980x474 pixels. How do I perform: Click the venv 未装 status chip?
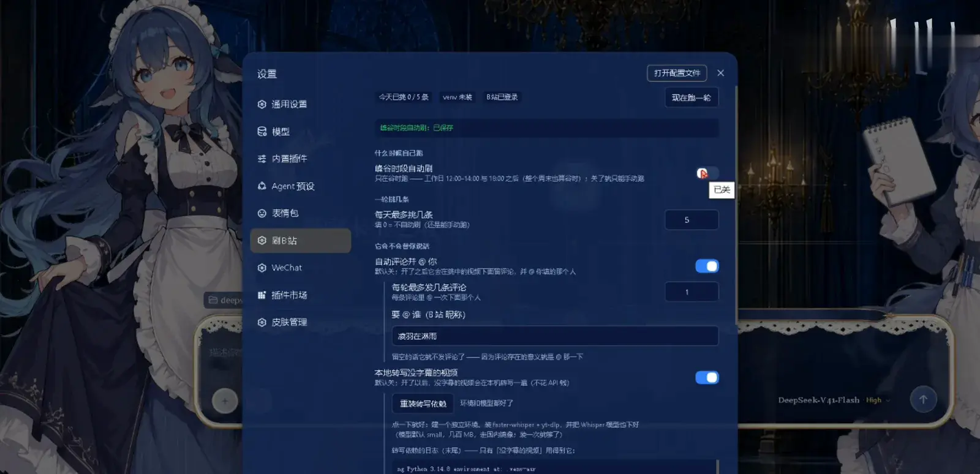[x=458, y=97]
